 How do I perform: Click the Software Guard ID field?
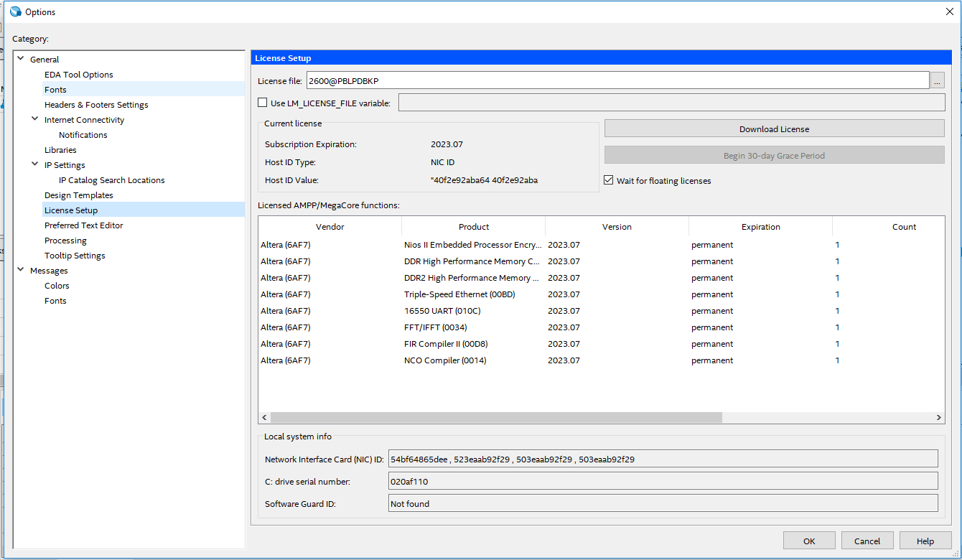[x=663, y=503]
